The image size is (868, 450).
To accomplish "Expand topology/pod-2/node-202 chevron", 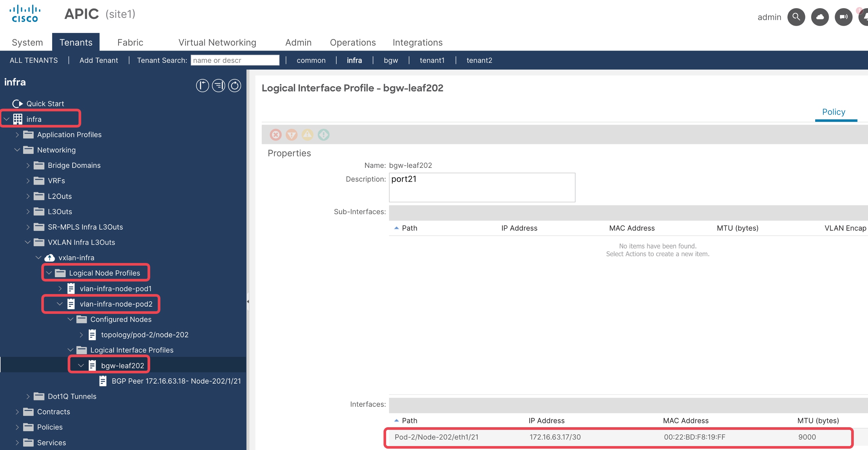I will (81, 335).
